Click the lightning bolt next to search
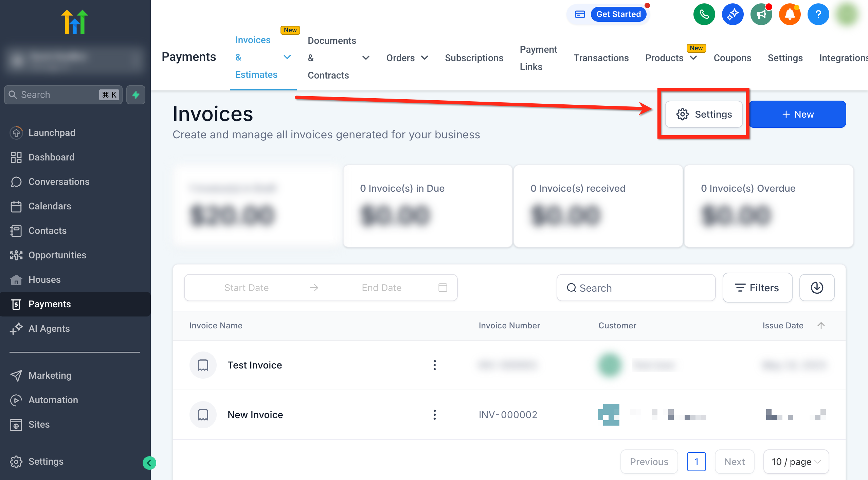This screenshot has height=480, width=868. point(135,95)
